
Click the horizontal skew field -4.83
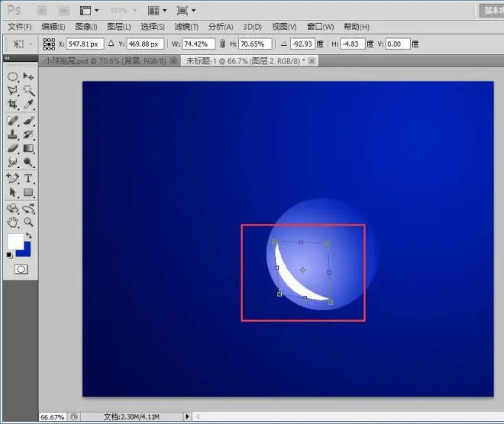pos(353,44)
